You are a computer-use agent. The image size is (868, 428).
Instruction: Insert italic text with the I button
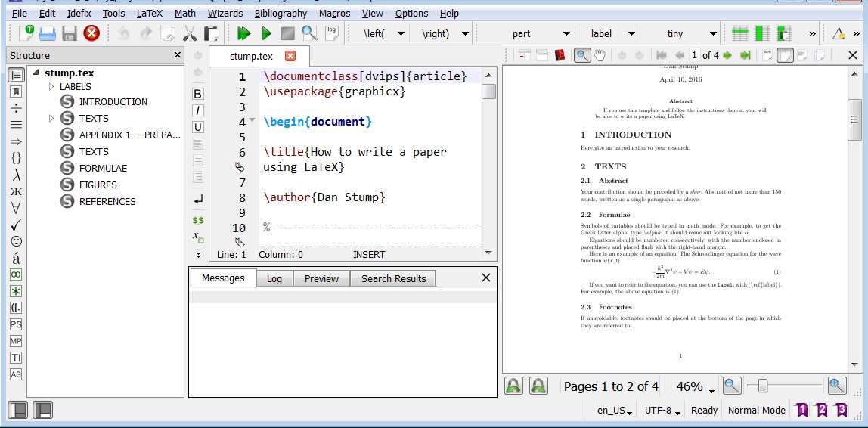click(197, 110)
